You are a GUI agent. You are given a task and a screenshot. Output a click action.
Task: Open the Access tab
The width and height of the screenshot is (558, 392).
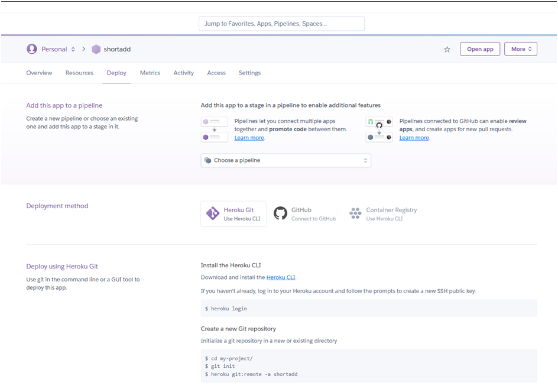click(x=216, y=73)
